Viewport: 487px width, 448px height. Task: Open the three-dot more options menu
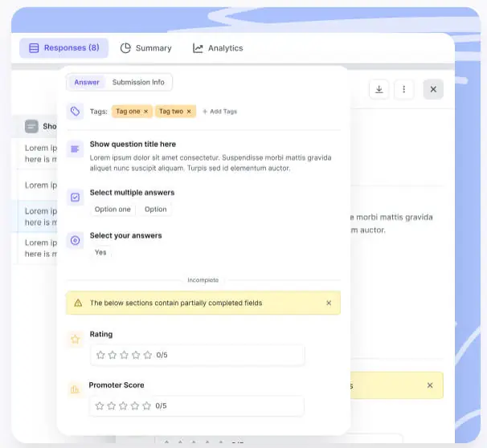[403, 89]
